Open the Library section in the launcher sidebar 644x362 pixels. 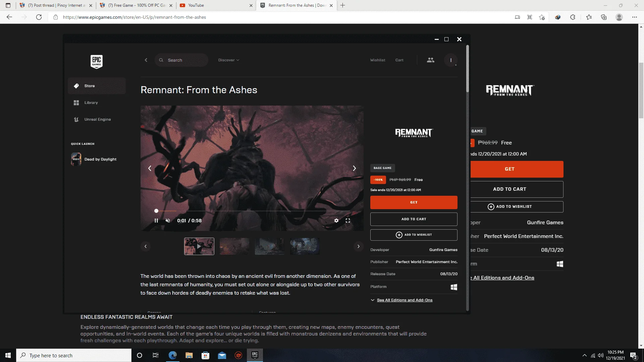(x=97, y=103)
